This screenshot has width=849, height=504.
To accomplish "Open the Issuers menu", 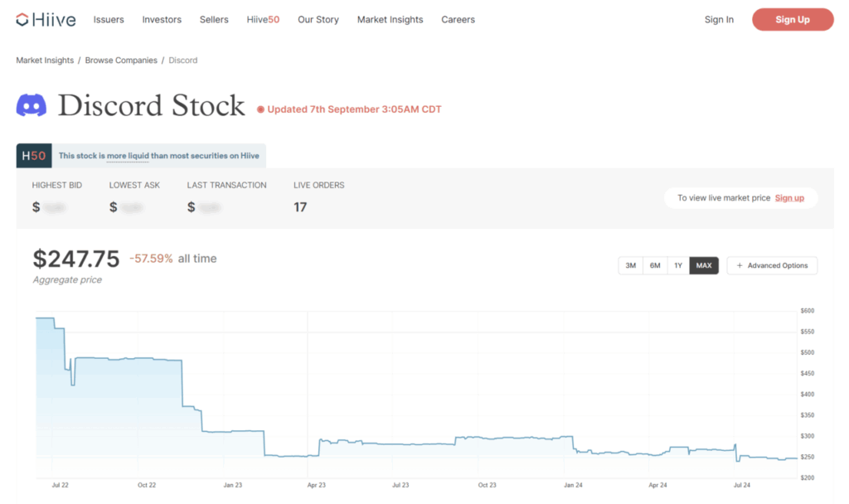I will (109, 20).
